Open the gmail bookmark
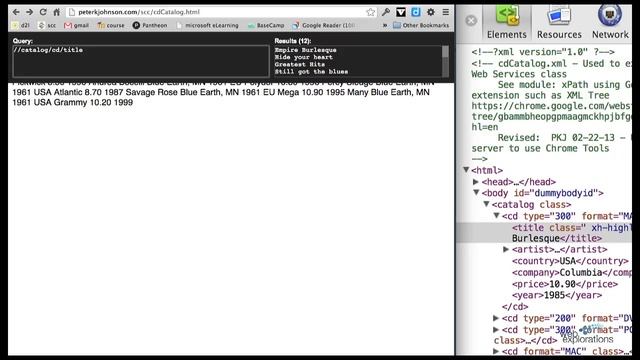640x360 pixels. [77, 25]
